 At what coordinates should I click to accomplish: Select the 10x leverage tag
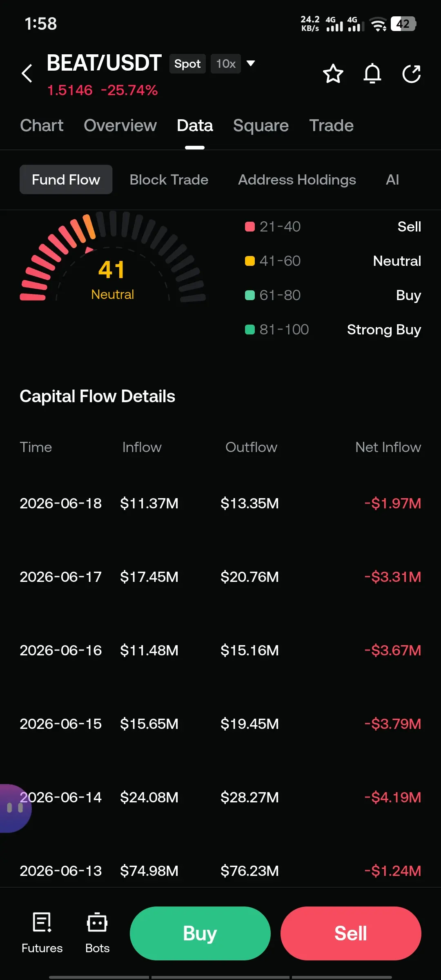(226, 64)
